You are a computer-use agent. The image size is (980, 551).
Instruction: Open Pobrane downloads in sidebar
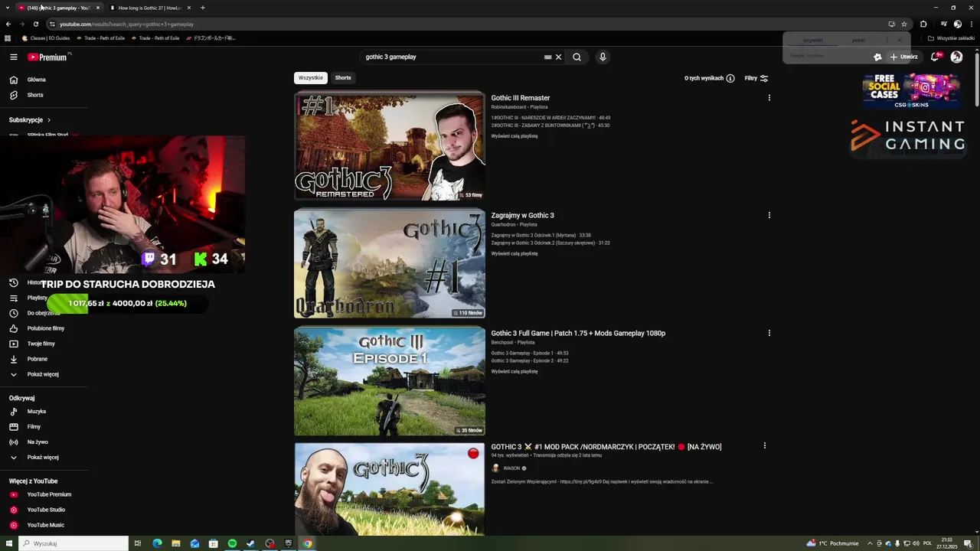click(x=28, y=359)
